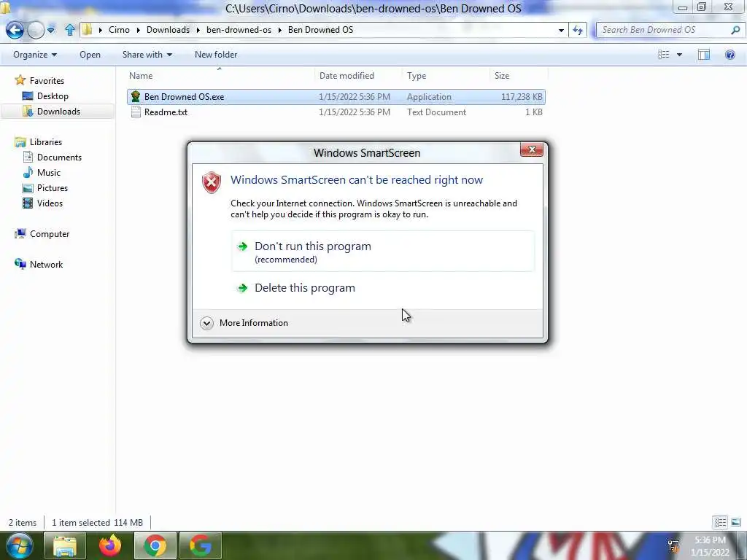This screenshot has height=560, width=747.
Task: Choose Don't run this program
Action: pos(382,252)
